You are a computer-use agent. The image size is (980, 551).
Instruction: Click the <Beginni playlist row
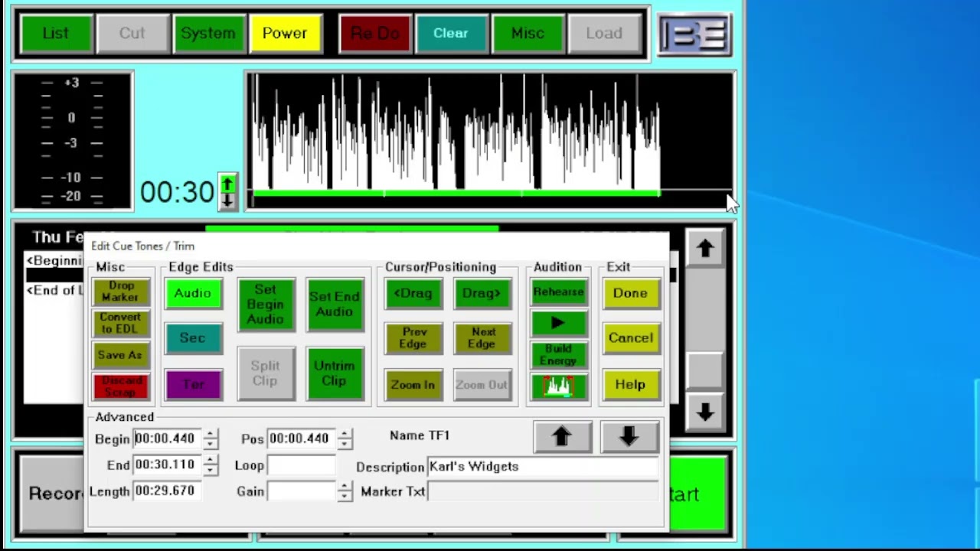[x=54, y=261]
